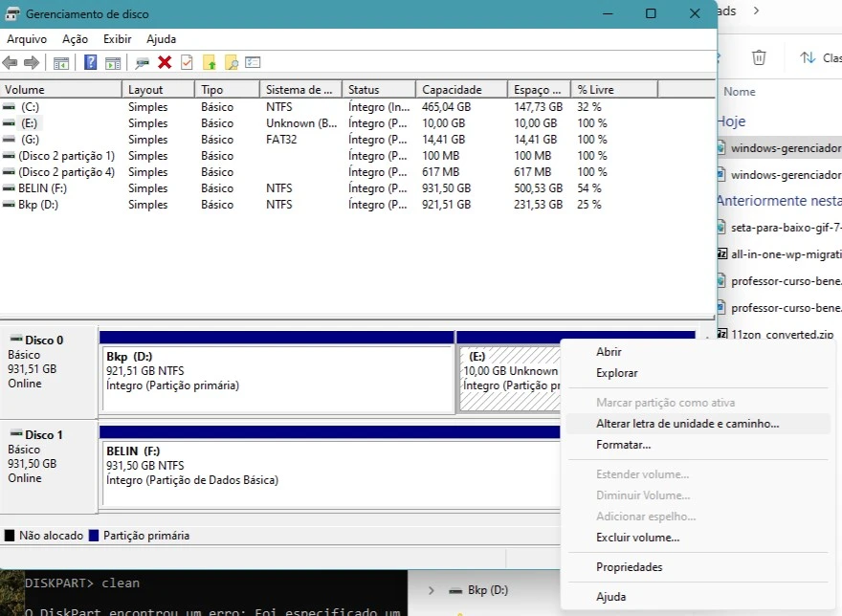Click the sort arrows icon in Explorer toolbar
842x616 pixels.
808,57
